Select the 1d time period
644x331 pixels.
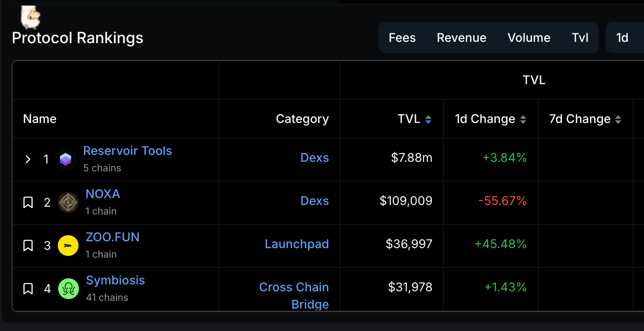pyautogui.click(x=622, y=38)
